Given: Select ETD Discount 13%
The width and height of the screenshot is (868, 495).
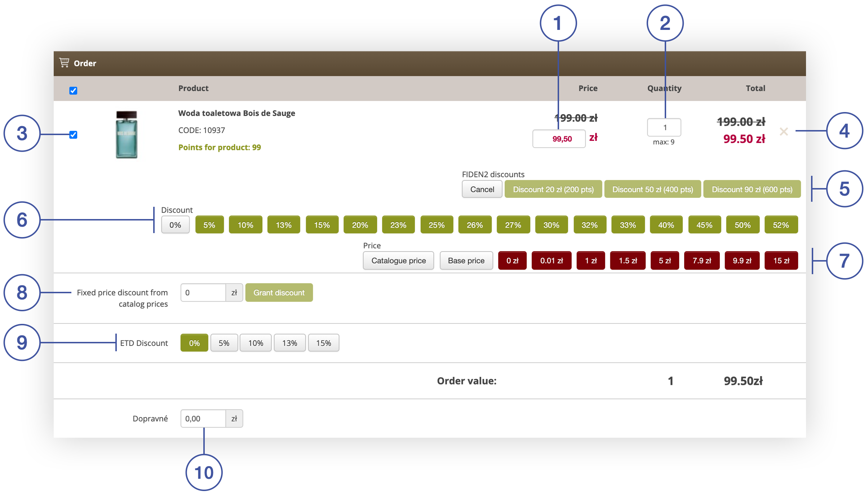Looking at the screenshot, I should coord(289,343).
